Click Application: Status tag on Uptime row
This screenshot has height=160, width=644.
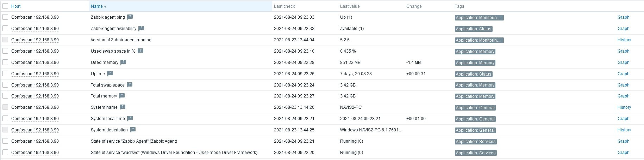[473, 74]
